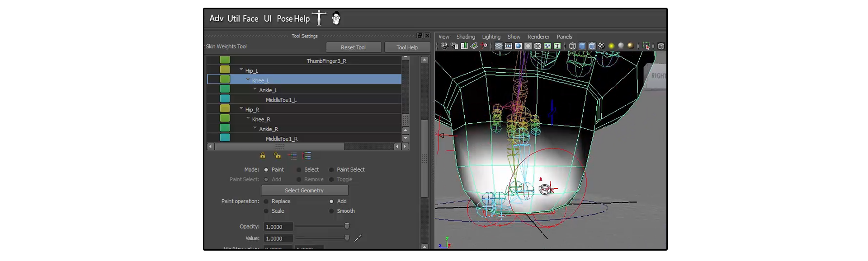Toggle the Textured checkerboard sphere icon
The height and width of the screenshot is (261, 868).
point(602,46)
